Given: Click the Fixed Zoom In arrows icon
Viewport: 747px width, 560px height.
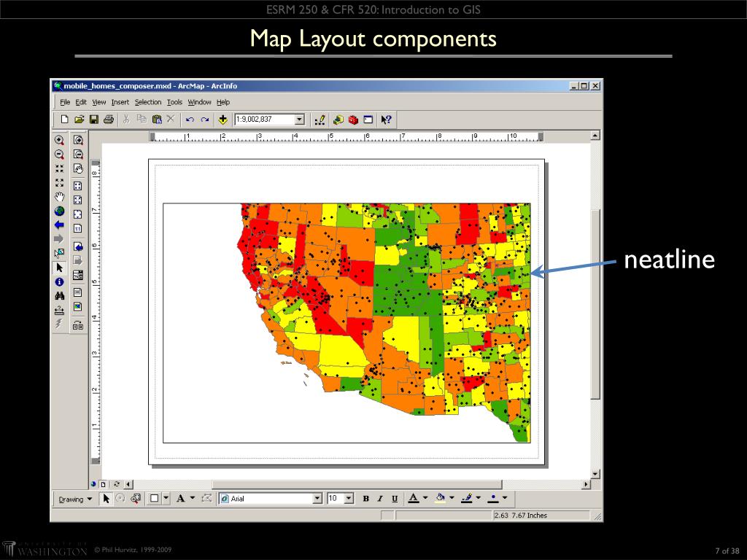Looking at the screenshot, I should [x=59, y=168].
